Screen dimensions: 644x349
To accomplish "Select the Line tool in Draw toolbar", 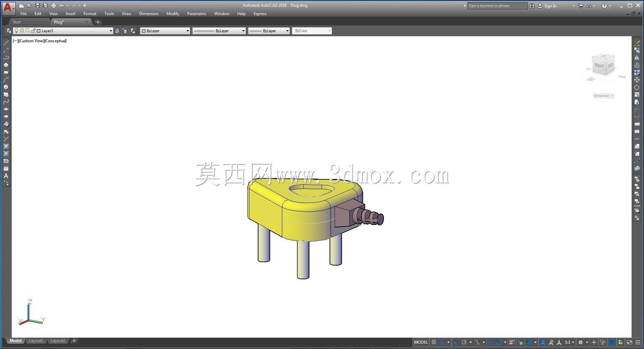I will point(6,43).
